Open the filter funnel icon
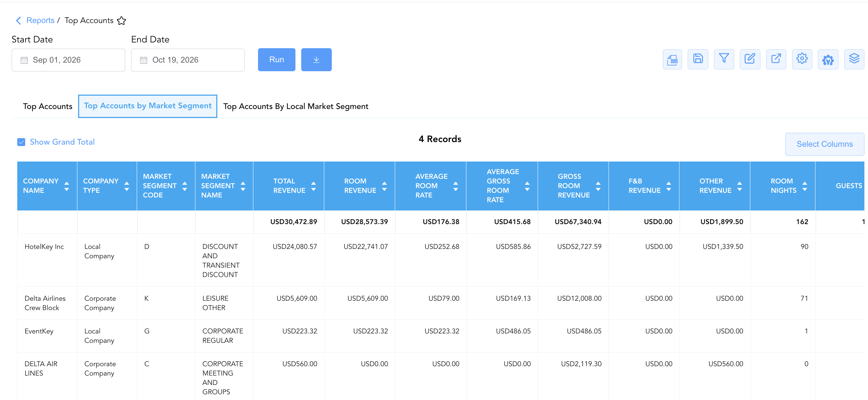 [x=724, y=59]
